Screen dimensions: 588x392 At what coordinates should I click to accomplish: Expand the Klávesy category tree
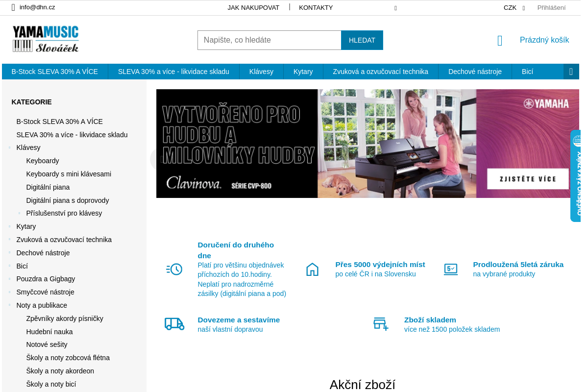[x=9, y=147]
